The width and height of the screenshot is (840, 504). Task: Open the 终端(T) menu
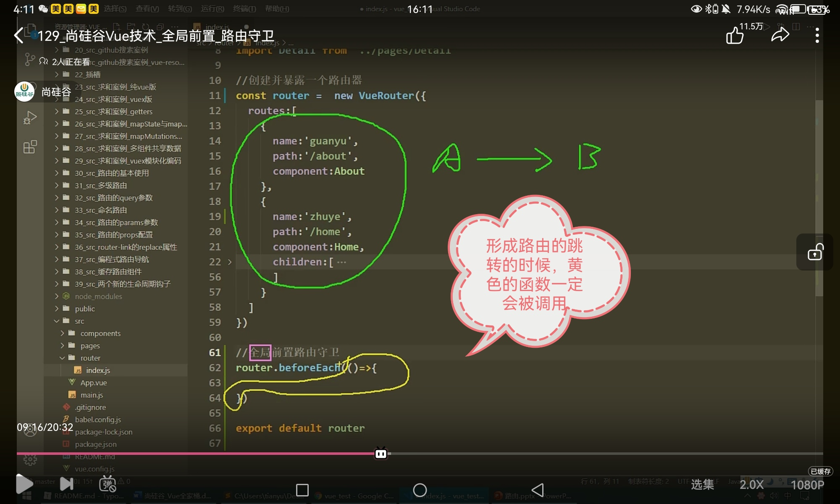(x=244, y=9)
